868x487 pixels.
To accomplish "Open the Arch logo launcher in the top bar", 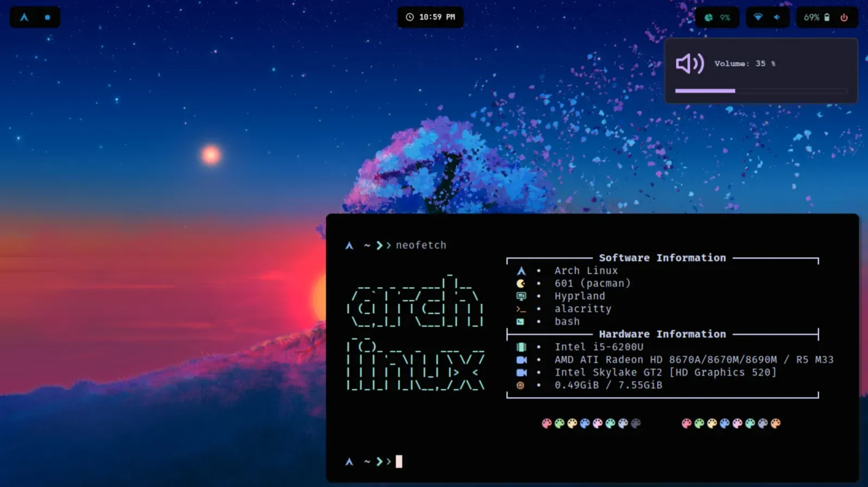I will click(x=24, y=17).
